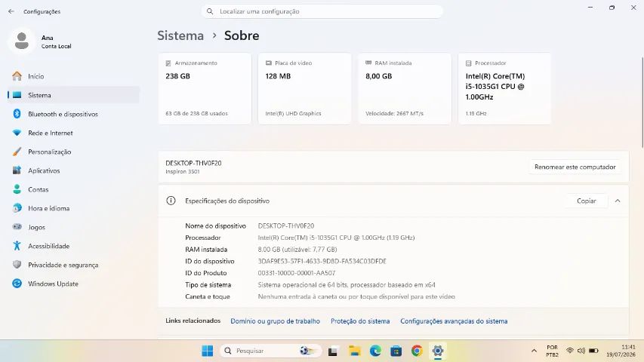Launch File Explorer from taskbar
The width and height of the screenshot is (644, 362).
point(354,351)
